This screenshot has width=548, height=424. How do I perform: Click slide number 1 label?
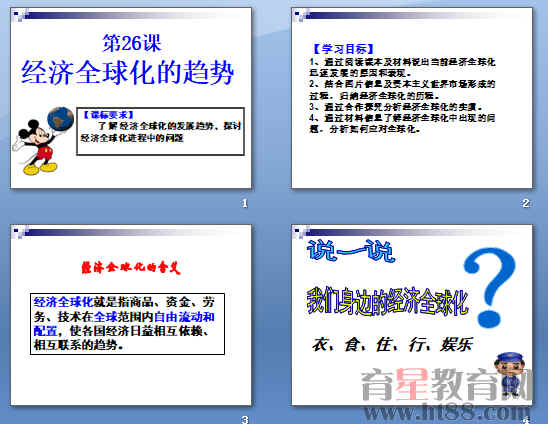(245, 203)
